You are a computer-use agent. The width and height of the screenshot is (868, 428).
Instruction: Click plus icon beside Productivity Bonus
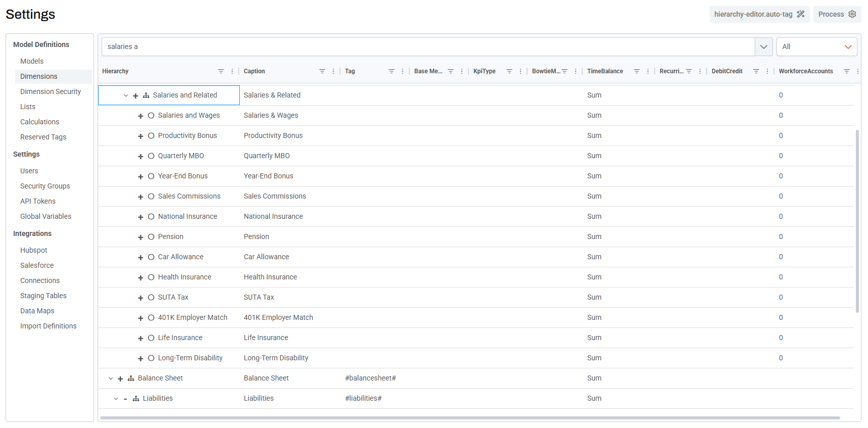[x=141, y=136]
